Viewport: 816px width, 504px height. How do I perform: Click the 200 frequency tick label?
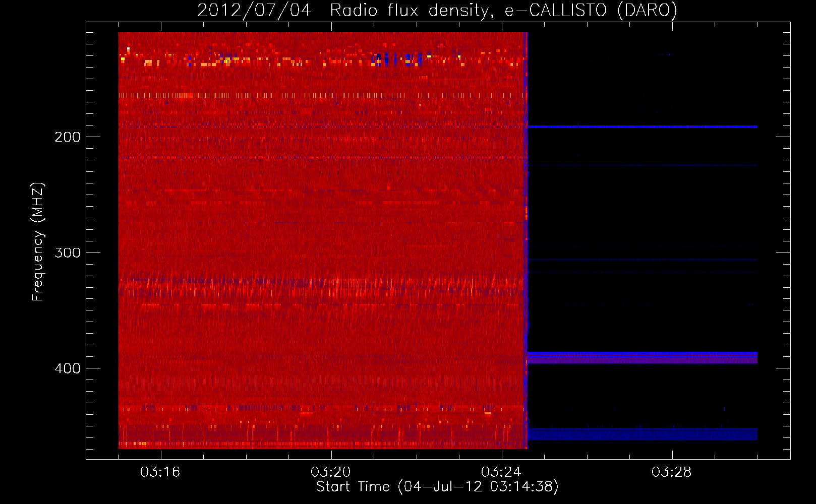[68, 137]
